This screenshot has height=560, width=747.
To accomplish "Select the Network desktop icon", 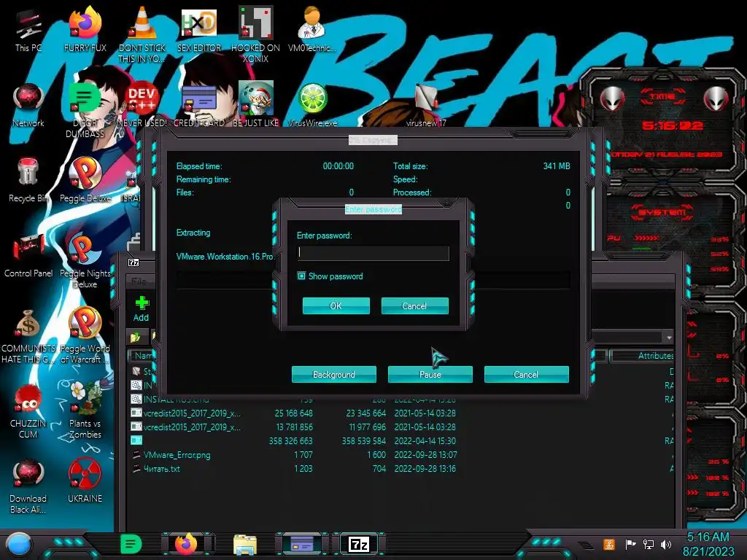I will [x=28, y=105].
